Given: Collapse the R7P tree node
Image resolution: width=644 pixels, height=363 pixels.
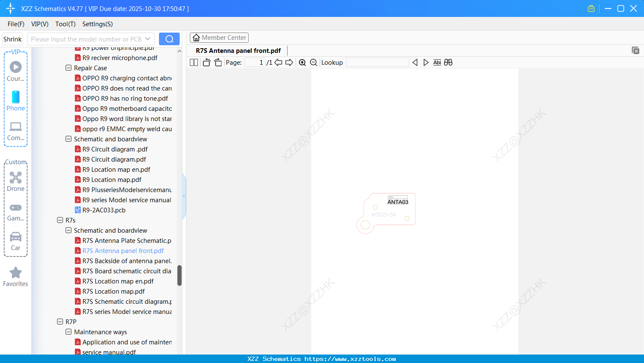Looking at the screenshot, I should (x=60, y=322).
